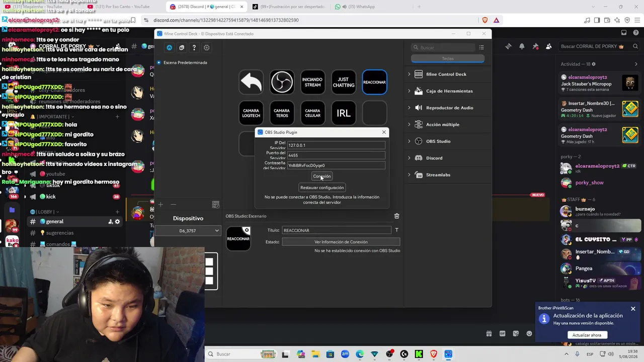Edit the Puerto del Servidor field
Viewport: 644px width, 362px height.
point(336,155)
